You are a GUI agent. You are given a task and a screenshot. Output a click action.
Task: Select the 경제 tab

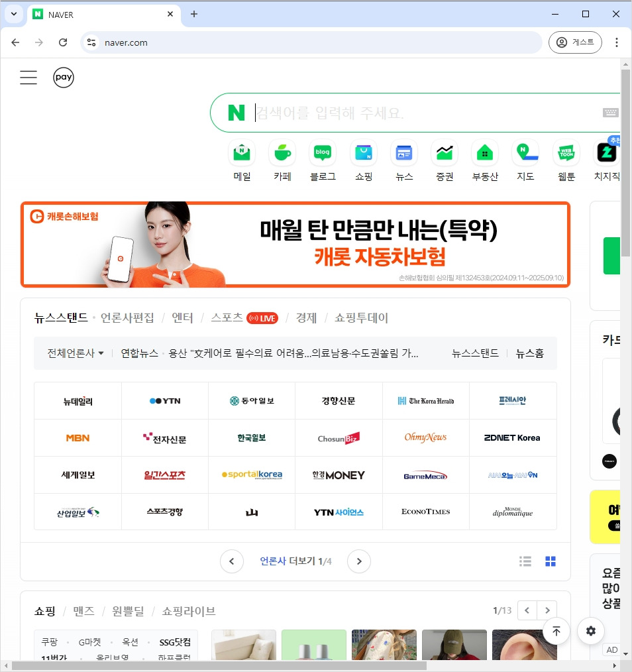306,317
